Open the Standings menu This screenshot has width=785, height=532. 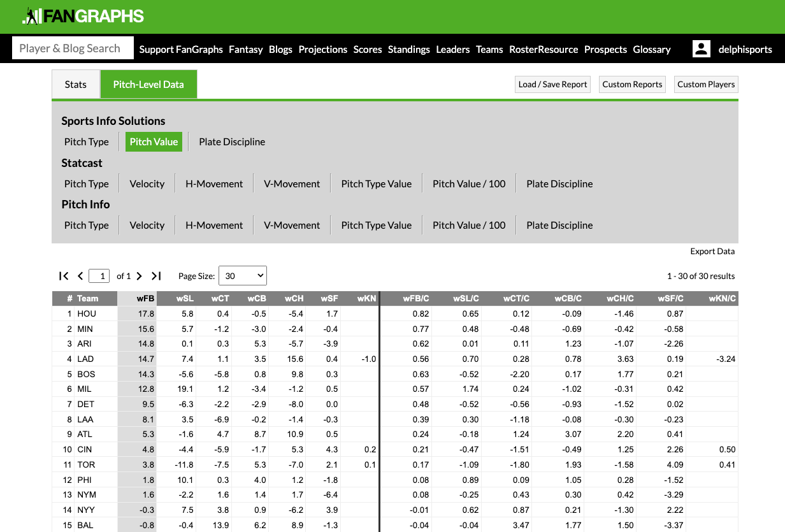click(x=409, y=49)
